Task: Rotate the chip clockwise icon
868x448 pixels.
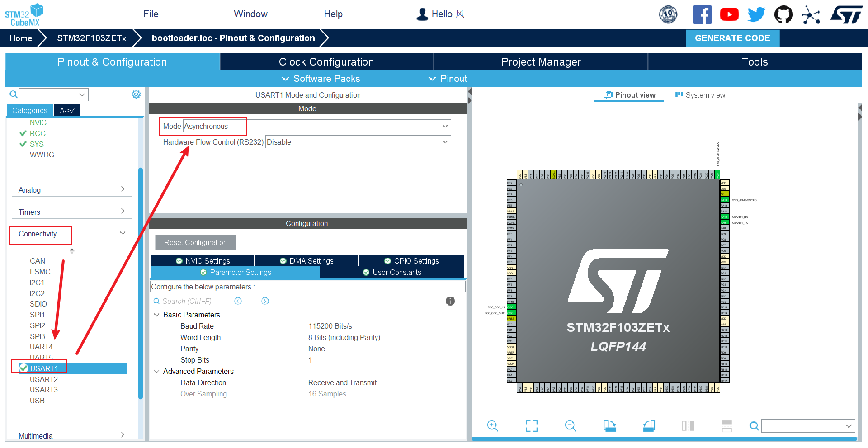Action: (x=609, y=426)
